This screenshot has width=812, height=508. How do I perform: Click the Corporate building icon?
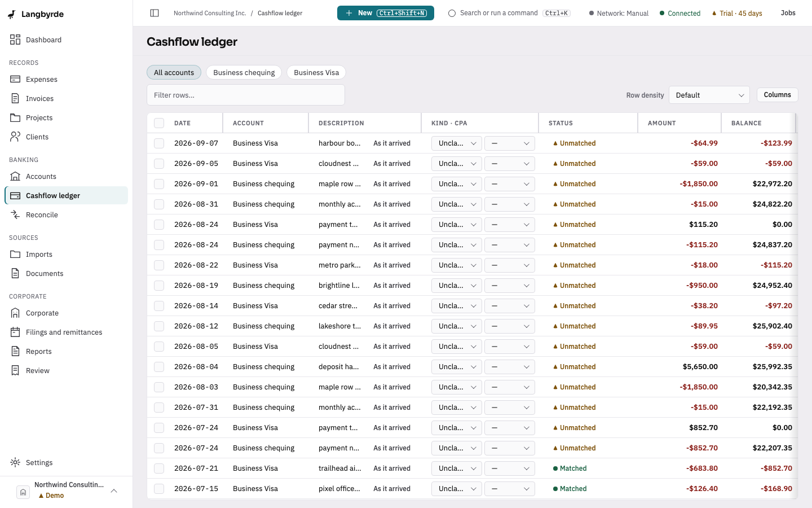[x=15, y=313]
